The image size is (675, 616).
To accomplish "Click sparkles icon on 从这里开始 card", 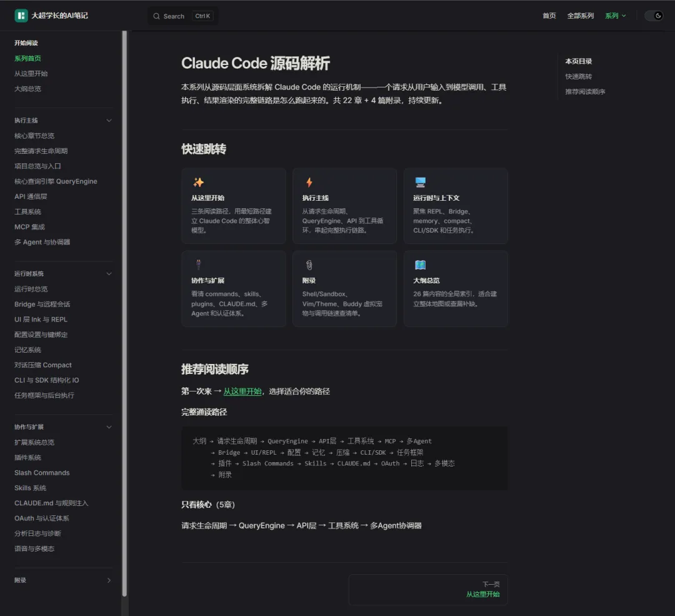I will tap(198, 182).
